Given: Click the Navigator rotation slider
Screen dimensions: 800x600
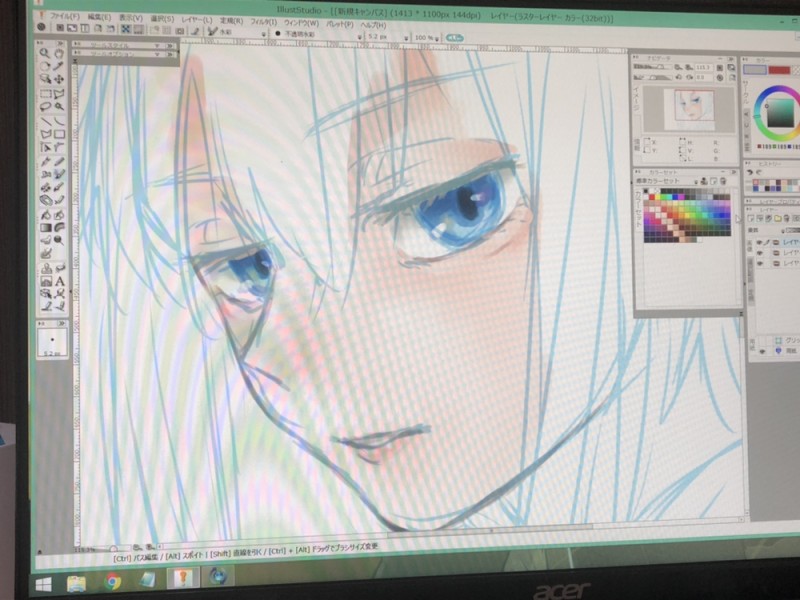Looking at the screenshot, I should click(x=653, y=78).
